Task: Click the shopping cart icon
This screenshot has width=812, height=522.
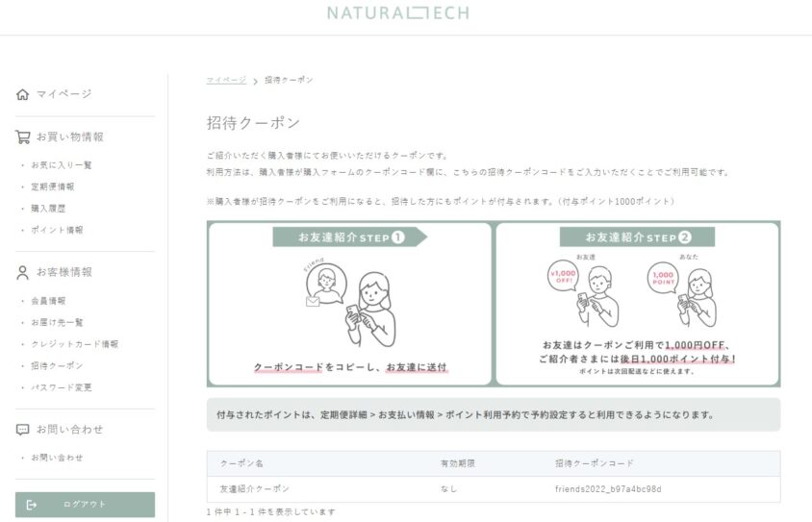Action: point(22,137)
